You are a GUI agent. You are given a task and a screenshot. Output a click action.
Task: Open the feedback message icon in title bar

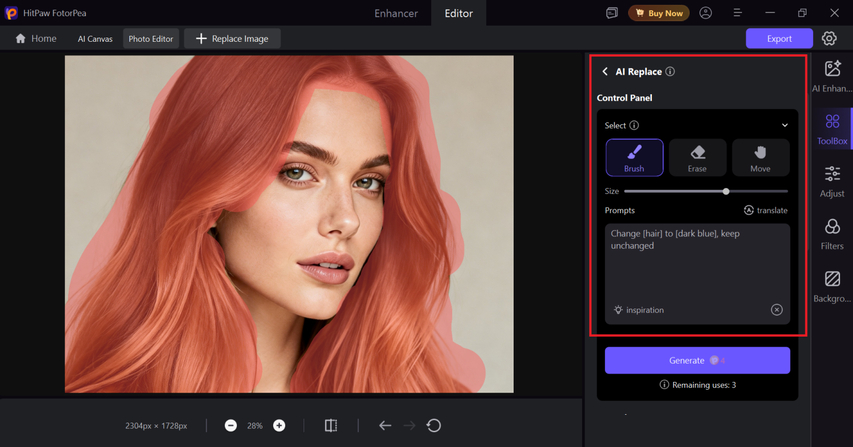612,13
